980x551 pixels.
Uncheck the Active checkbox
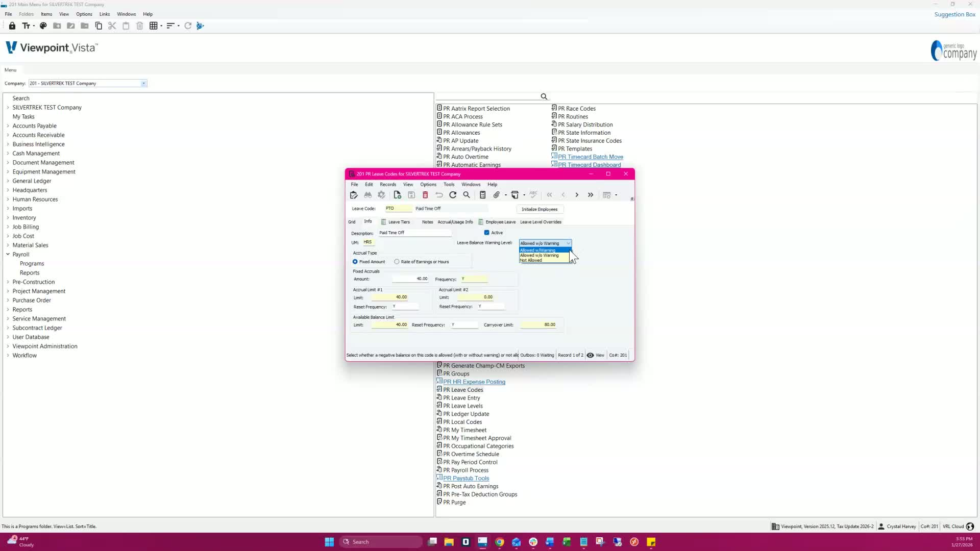tap(486, 233)
